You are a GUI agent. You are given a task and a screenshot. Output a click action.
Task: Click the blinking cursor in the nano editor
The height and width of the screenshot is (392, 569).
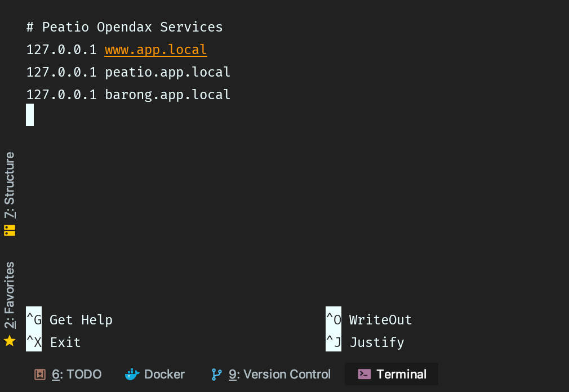[30, 115]
